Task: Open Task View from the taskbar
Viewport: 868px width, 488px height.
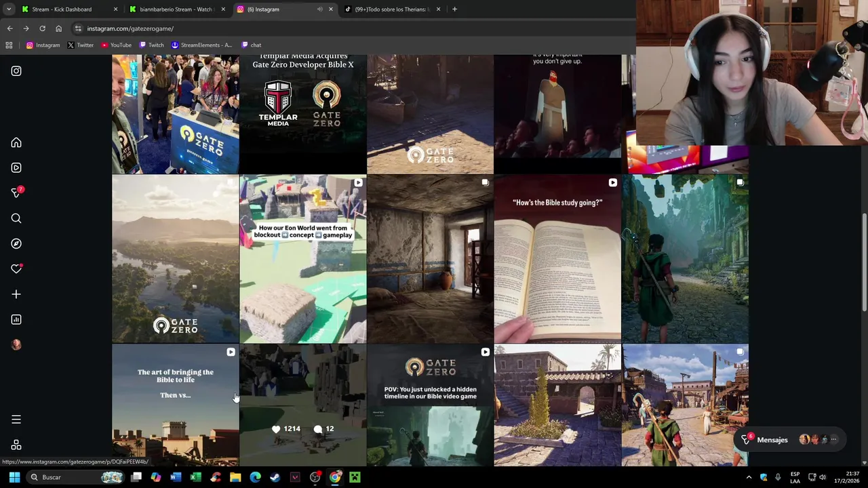Action: [136, 477]
